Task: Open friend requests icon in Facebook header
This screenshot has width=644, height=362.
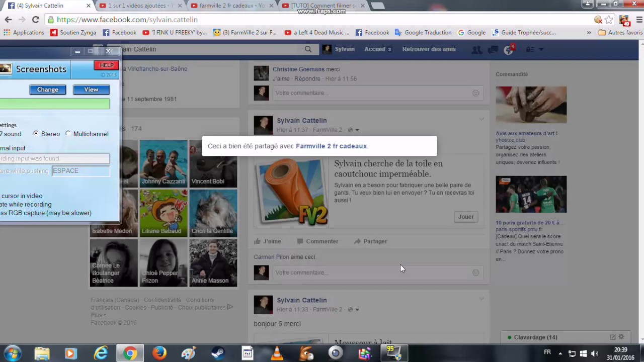Action: (x=476, y=49)
